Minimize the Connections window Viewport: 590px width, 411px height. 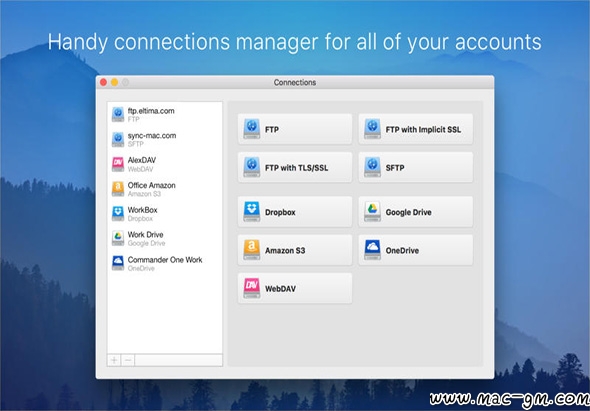click(114, 82)
